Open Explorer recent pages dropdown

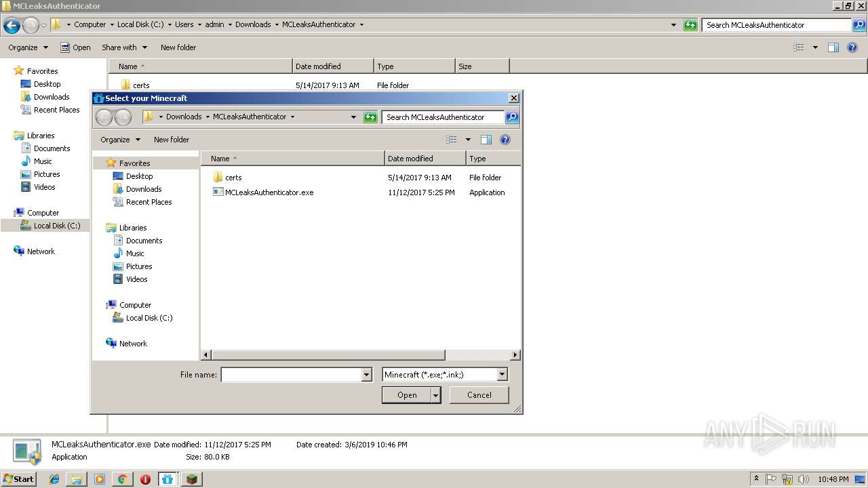coord(43,25)
